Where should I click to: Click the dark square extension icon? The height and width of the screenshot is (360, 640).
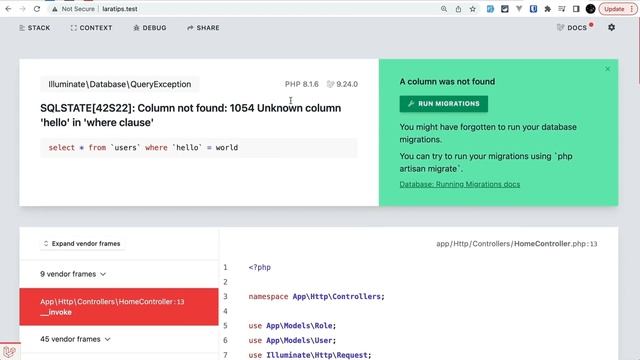[x=504, y=9]
